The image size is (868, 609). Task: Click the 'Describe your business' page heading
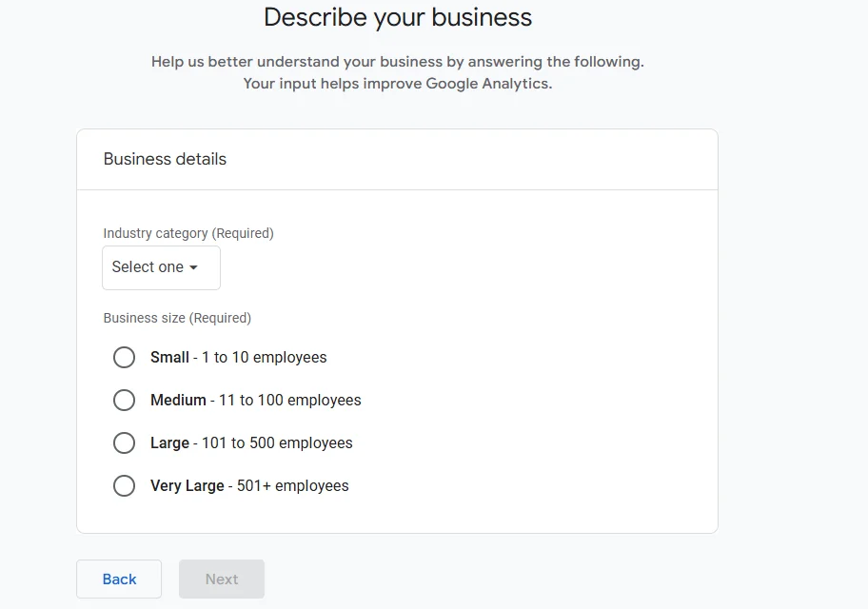coord(398,17)
